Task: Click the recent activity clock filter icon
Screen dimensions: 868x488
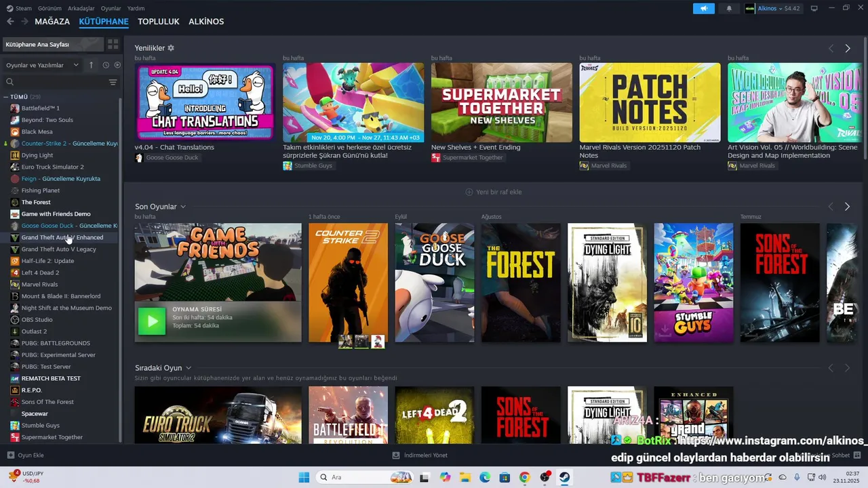Action: point(106,65)
